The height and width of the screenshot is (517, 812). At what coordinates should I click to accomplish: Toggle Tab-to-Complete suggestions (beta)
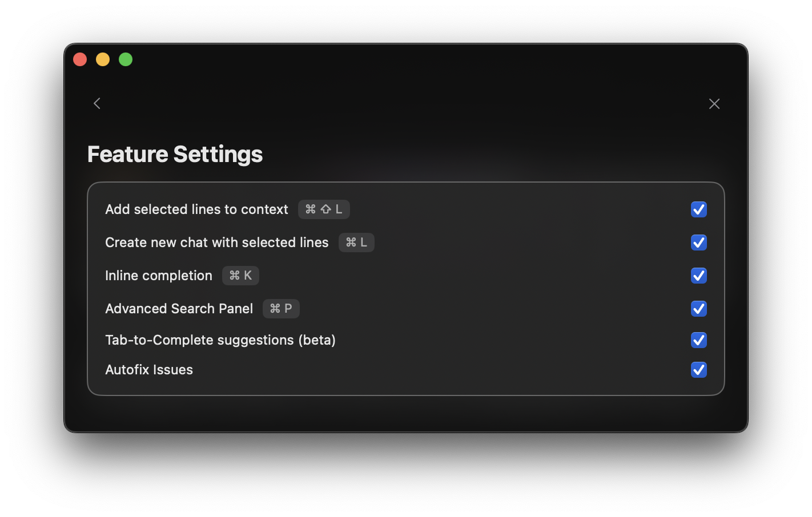pos(698,340)
